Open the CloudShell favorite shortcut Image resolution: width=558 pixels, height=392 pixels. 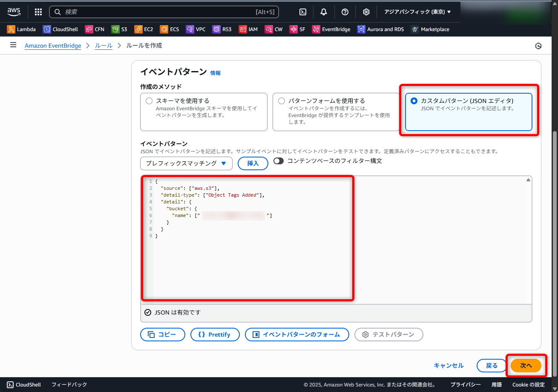pyautogui.click(x=60, y=29)
